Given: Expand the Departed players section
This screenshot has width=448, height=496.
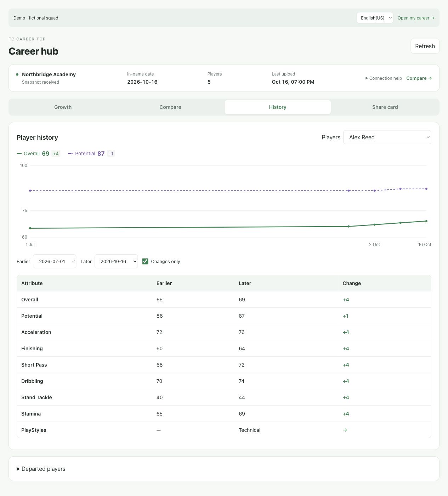Looking at the screenshot, I should (41, 469).
